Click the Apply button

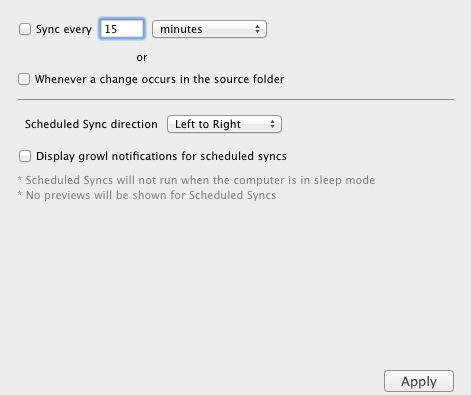[419, 381]
